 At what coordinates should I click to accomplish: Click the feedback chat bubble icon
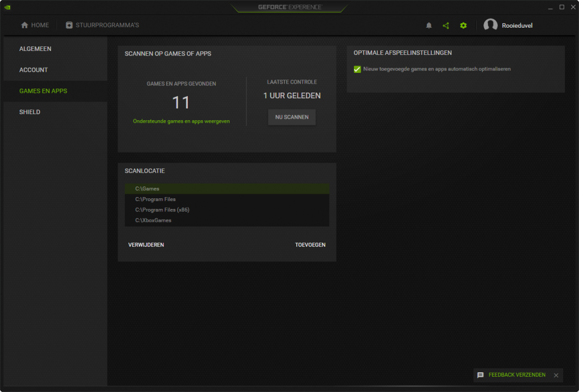coord(480,375)
